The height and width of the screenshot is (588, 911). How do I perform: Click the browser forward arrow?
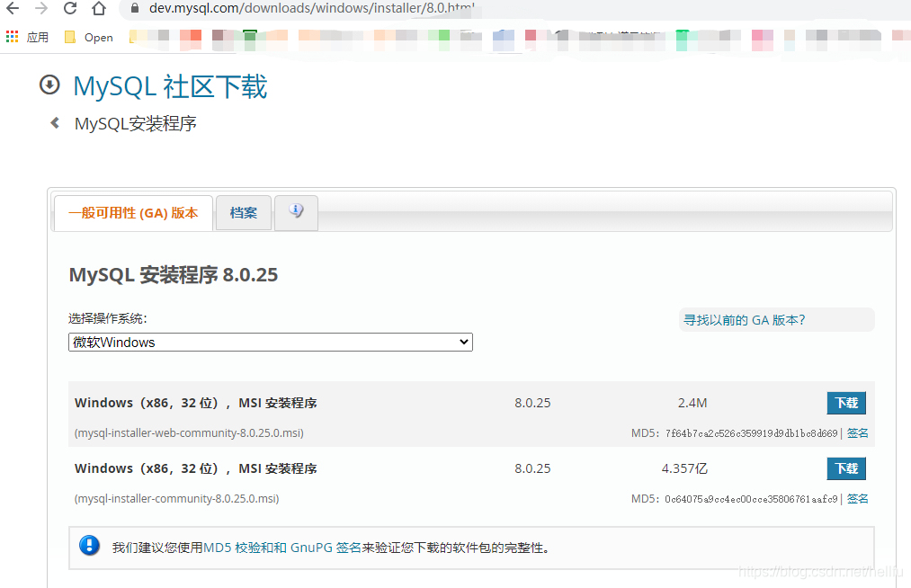click(x=41, y=8)
